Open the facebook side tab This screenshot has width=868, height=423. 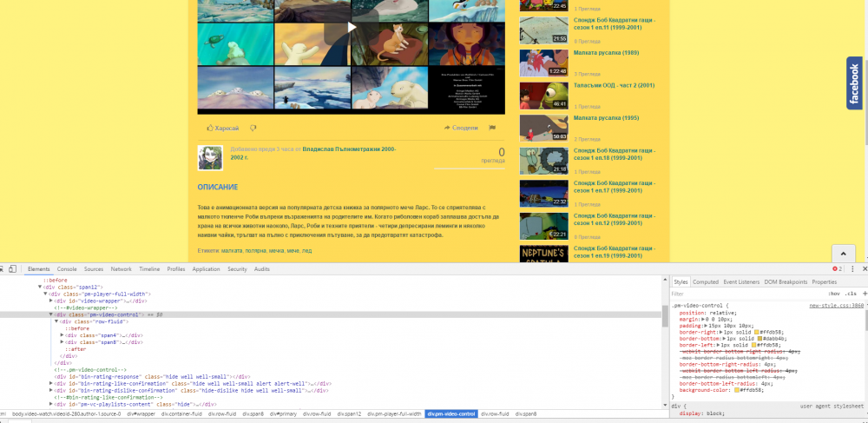[854, 83]
